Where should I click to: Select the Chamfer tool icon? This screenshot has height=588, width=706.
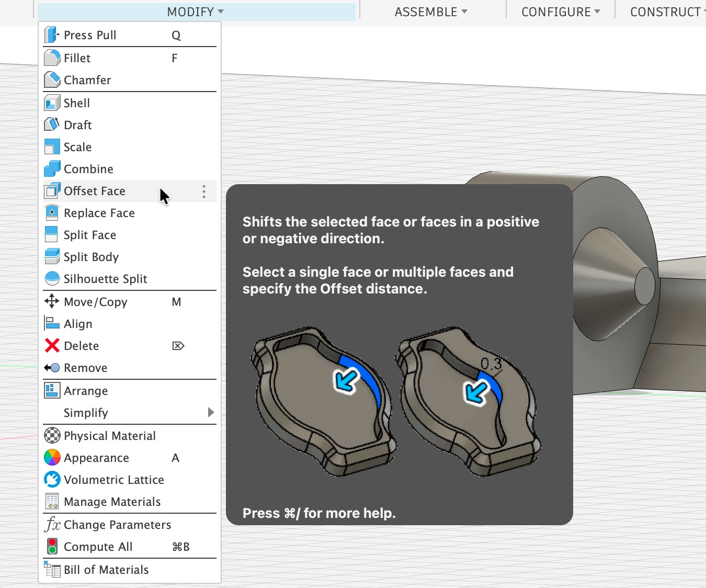click(x=52, y=80)
